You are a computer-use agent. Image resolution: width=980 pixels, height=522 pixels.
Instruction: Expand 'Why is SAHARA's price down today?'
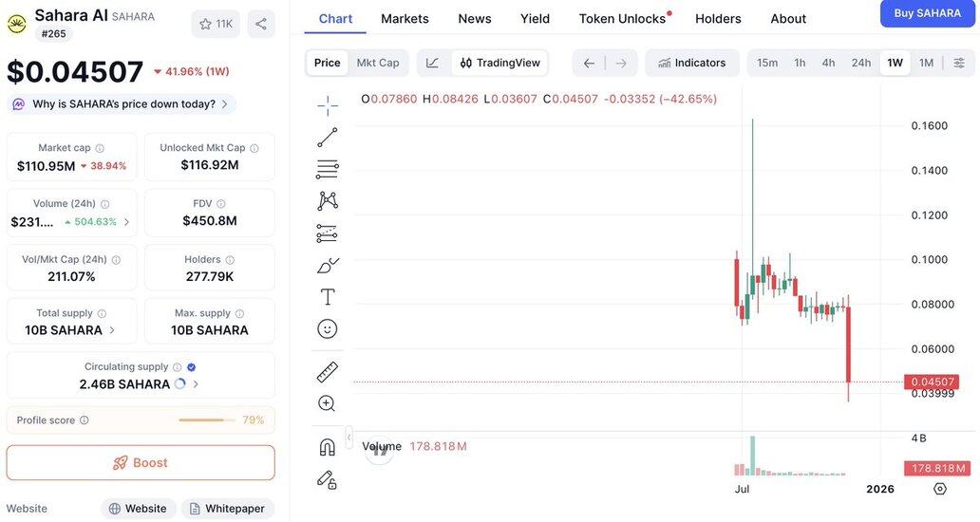tap(123, 104)
